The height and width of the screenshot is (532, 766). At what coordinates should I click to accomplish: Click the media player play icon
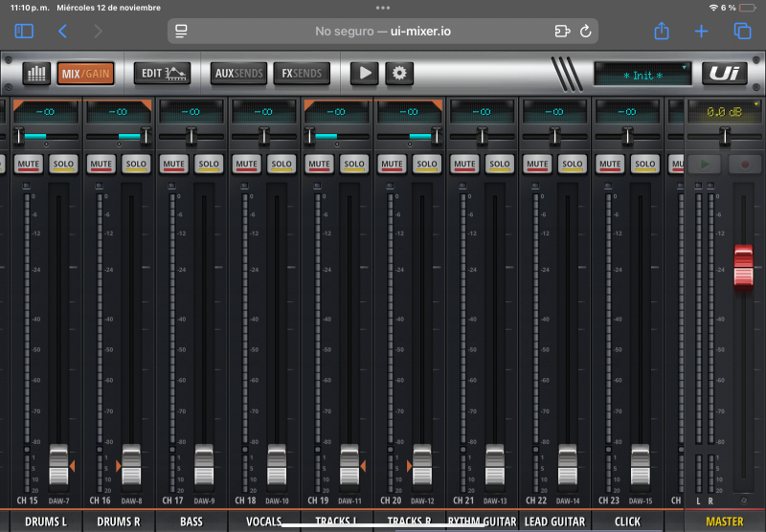point(364,74)
